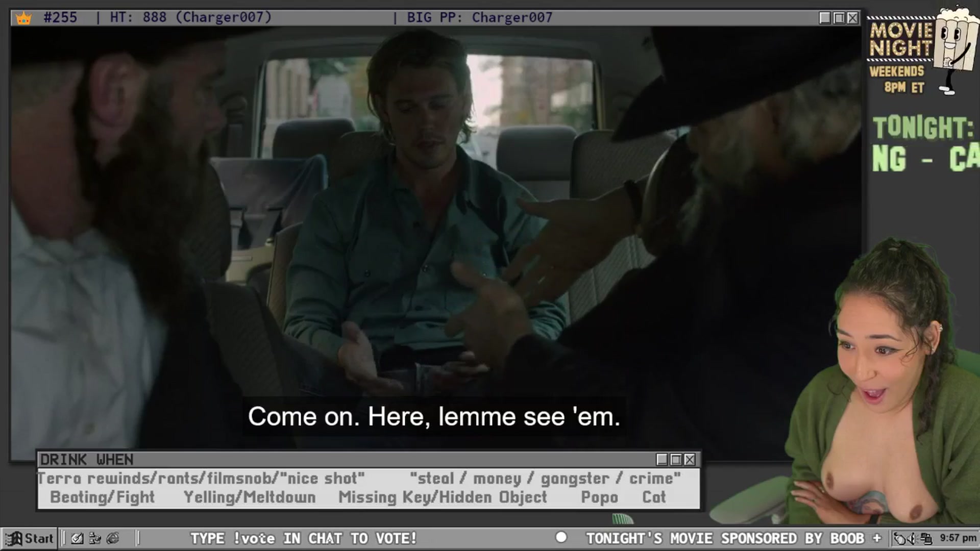The height and width of the screenshot is (551, 980).
Task: Maximize the movie player window
Action: pyautogui.click(x=839, y=18)
